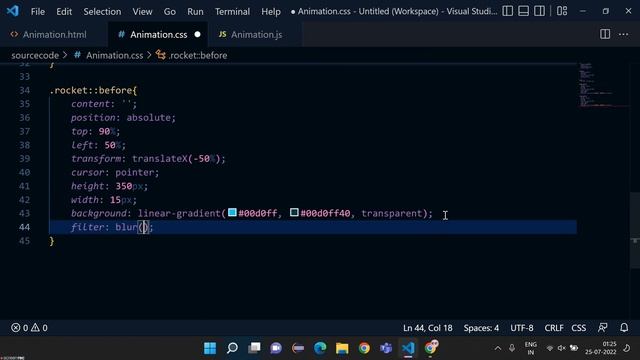Open clock and date 01:25 panel
Image resolution: width=640 pixels, height=360 pixels.
[600, 348]
